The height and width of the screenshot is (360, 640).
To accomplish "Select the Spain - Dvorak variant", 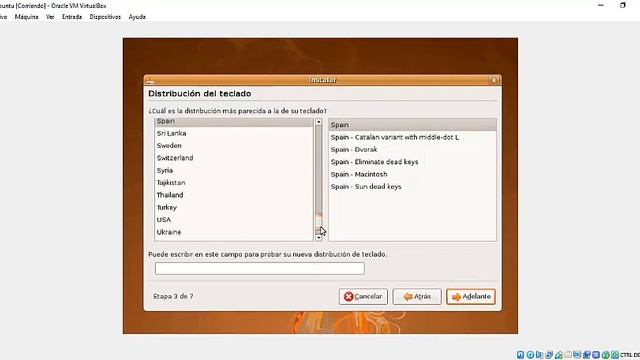I will pos(413,149).
